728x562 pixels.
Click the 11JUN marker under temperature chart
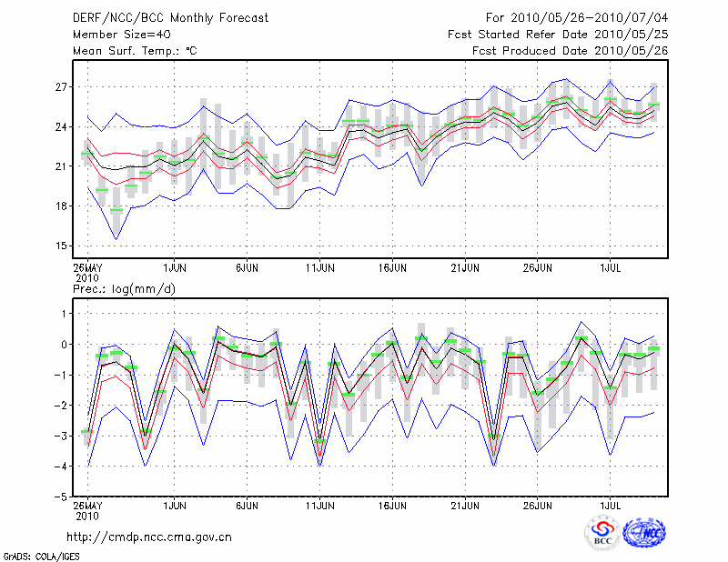(319, 268)
